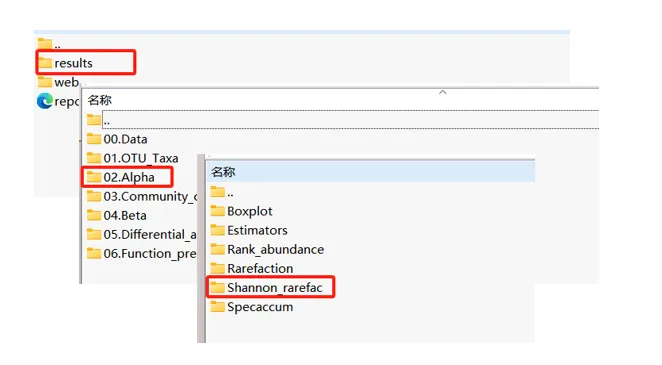Open the 06.Function_pre folder

[x=141, y=254]
